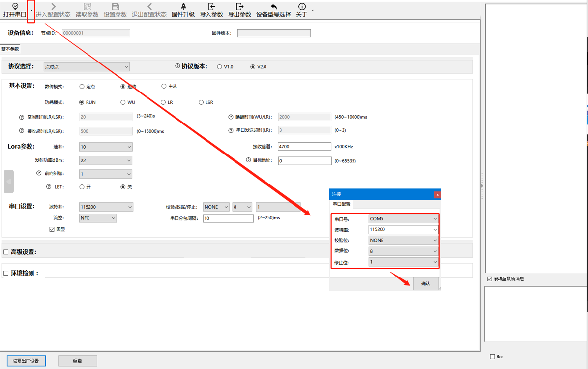
Task: Click the 接收信道 input field
Action: click(x=304, y=147)
